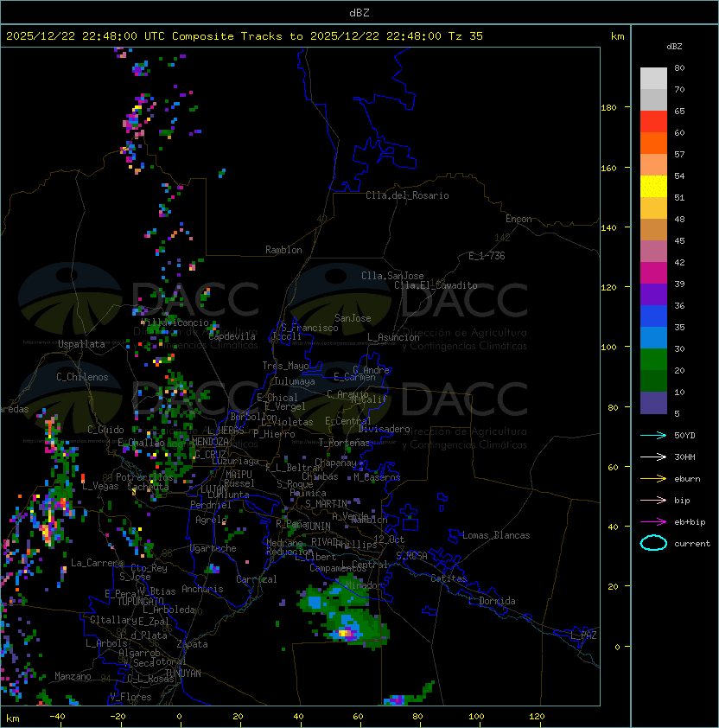Pick the bright yellow swatch above 51
This screenshot has width=719, height=728.
pos(653,187)
